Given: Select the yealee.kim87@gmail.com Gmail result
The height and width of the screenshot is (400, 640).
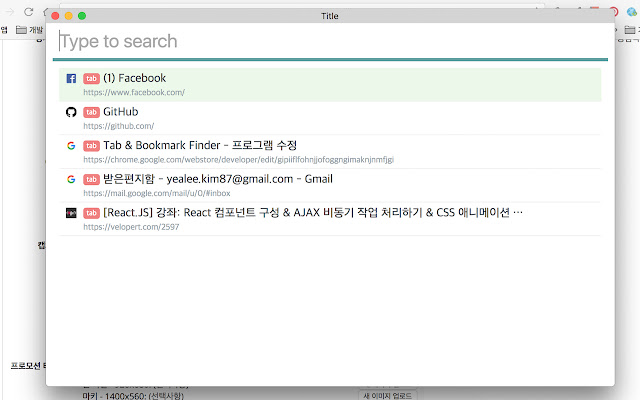Looking at the screenshot, I should (330, 185).
